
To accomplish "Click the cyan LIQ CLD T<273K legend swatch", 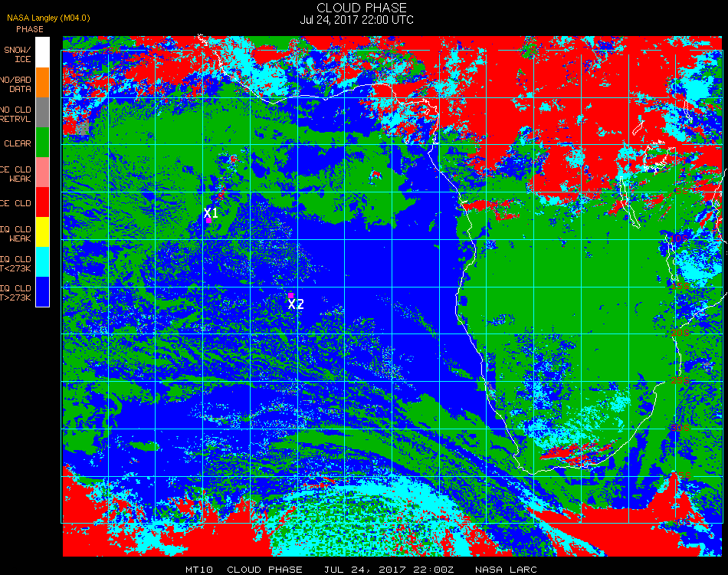I will 42,262.
